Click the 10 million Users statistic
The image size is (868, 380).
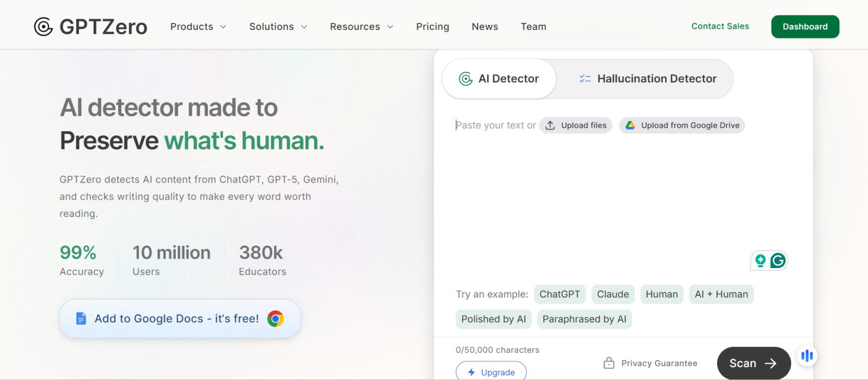(x=171, y=260)
